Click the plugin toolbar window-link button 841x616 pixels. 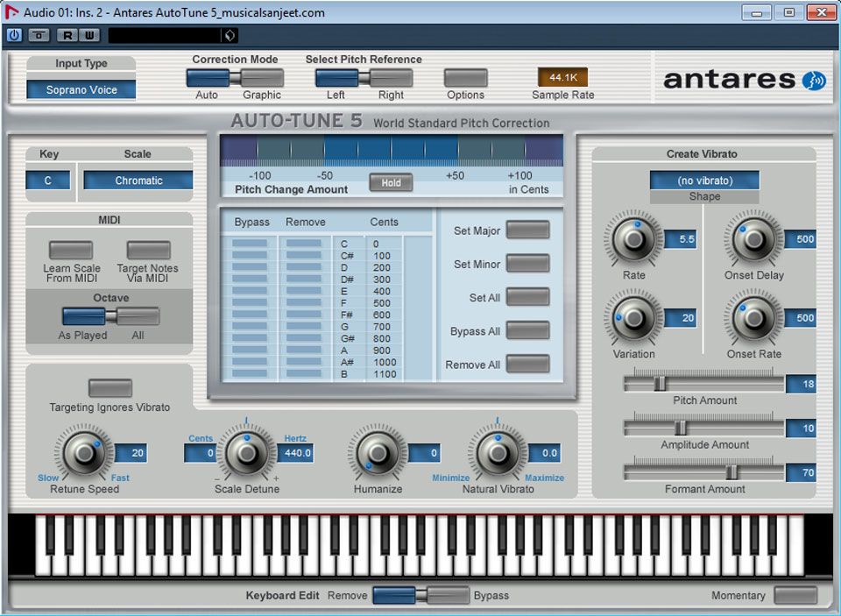(39, 35)
